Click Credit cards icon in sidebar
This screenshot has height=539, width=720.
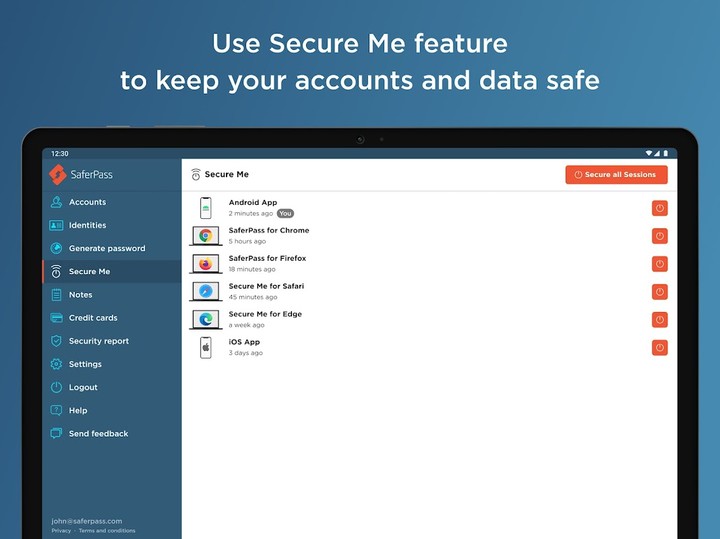point(56,318)
